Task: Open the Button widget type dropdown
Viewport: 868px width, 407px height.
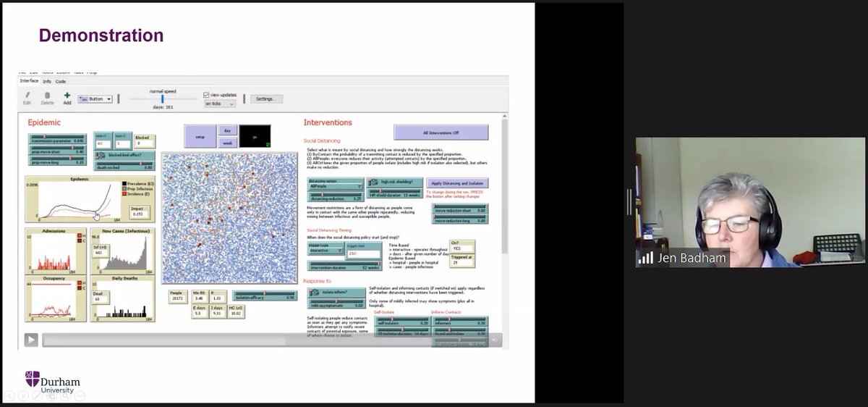Action: (x=95, y=98)
